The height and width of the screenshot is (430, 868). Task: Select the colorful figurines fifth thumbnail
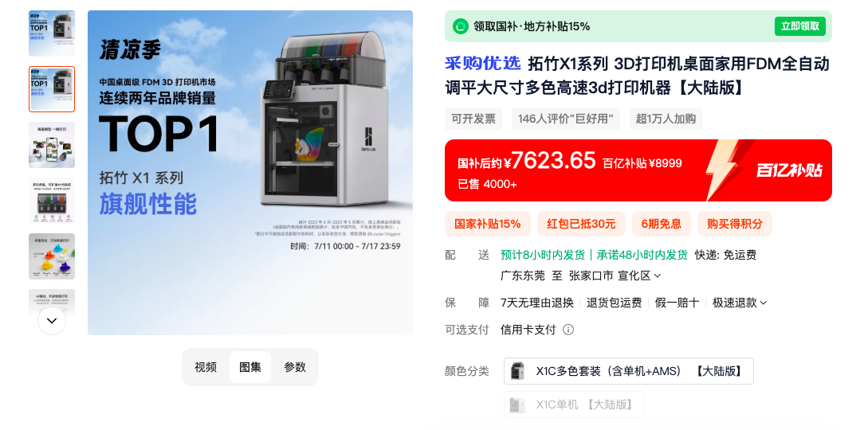52,256
